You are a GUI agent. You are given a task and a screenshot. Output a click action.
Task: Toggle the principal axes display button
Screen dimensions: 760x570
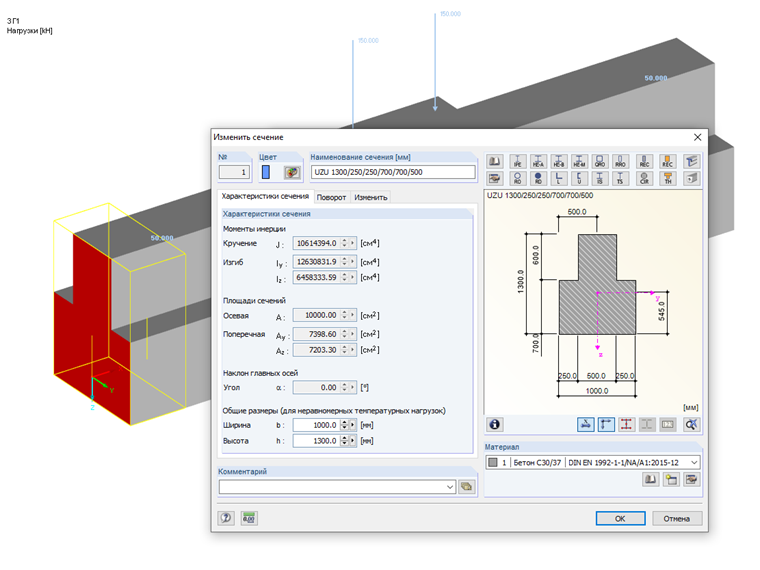click(606, 425)
